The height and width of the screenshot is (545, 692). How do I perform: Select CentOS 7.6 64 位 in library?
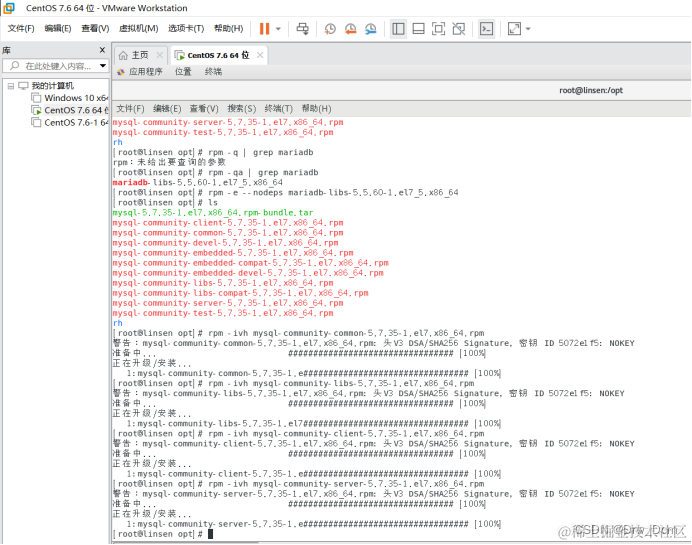(75, 110)
